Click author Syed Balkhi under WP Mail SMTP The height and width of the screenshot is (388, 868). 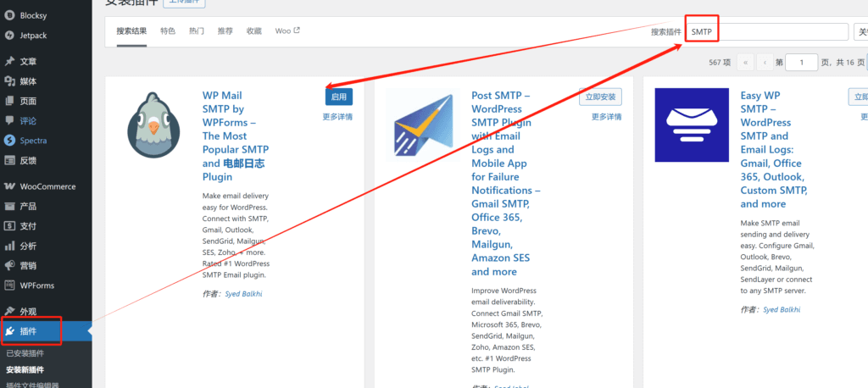point(243,294)
